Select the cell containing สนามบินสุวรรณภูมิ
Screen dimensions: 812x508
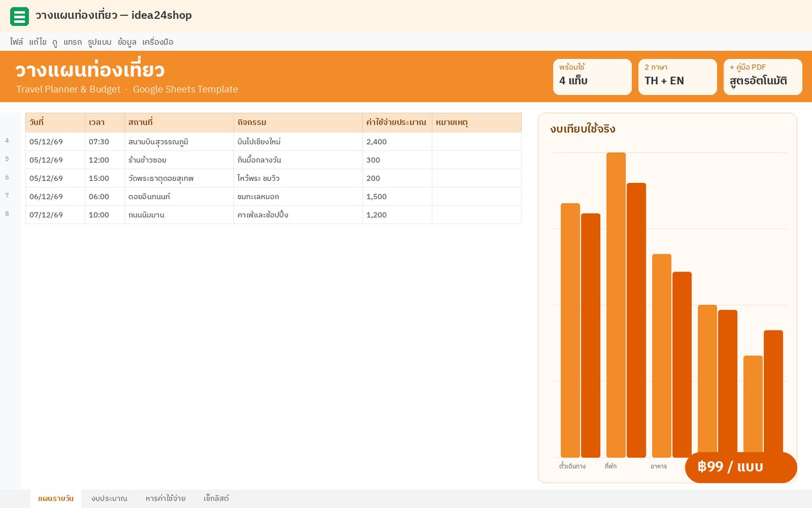[179, 142]
